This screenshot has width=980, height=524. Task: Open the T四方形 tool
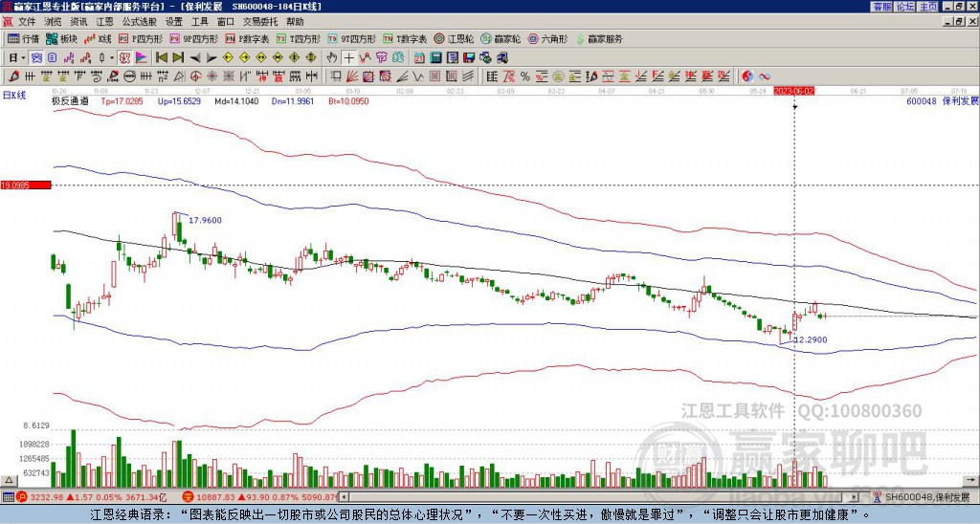299,38
